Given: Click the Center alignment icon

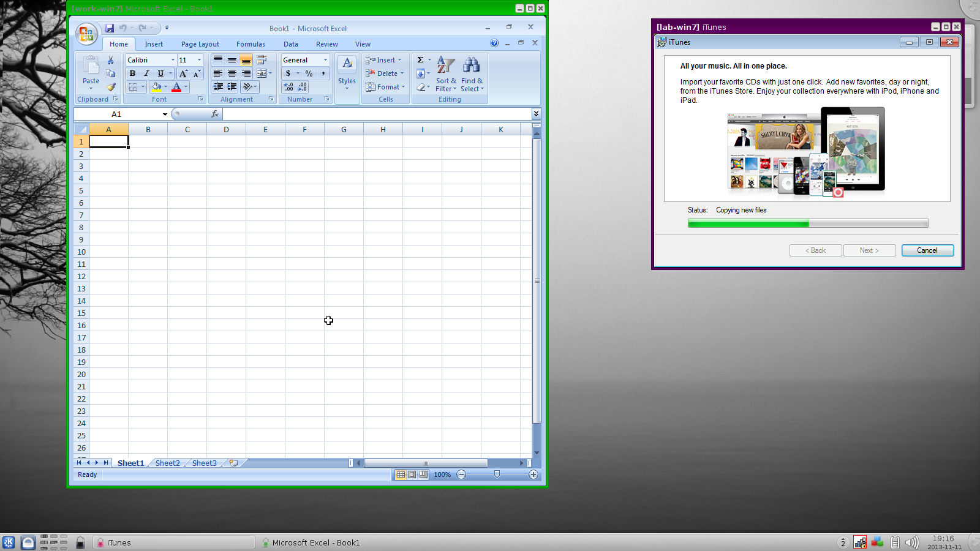Looking at the screenshot, I should (232, 73).
